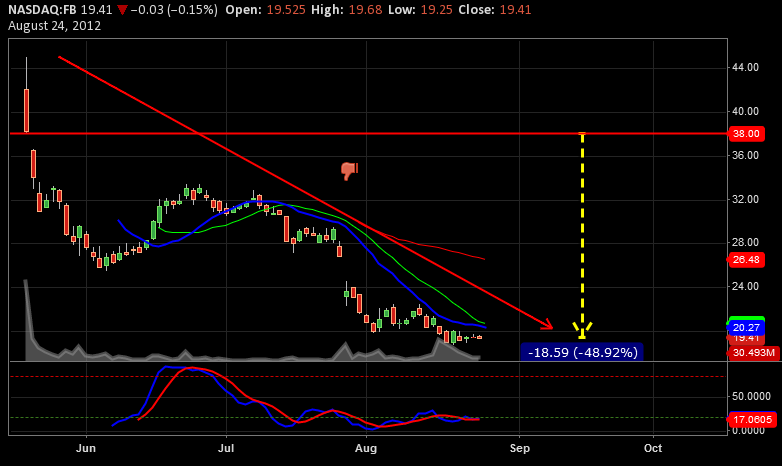Click the Aug month label

pos(366,448)
